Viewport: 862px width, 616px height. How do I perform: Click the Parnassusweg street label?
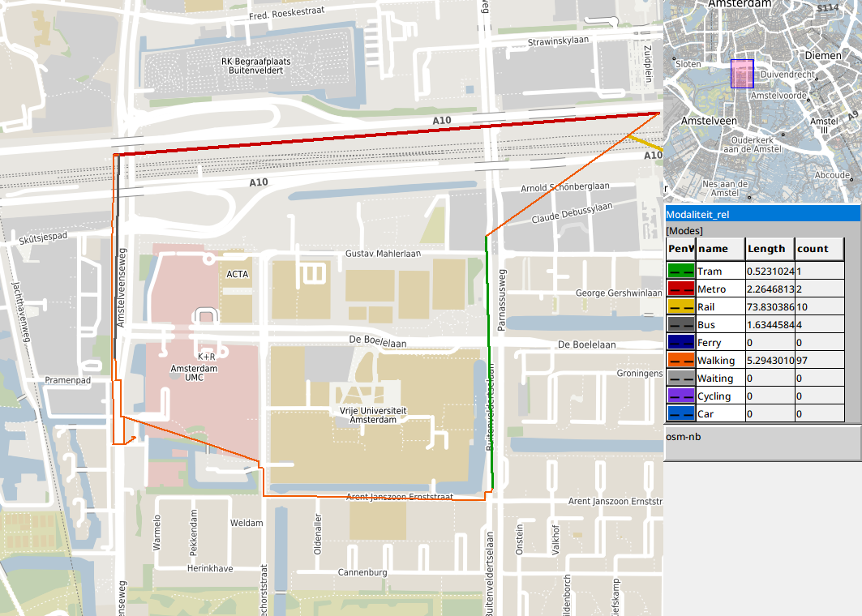click(x=501, y=300)
